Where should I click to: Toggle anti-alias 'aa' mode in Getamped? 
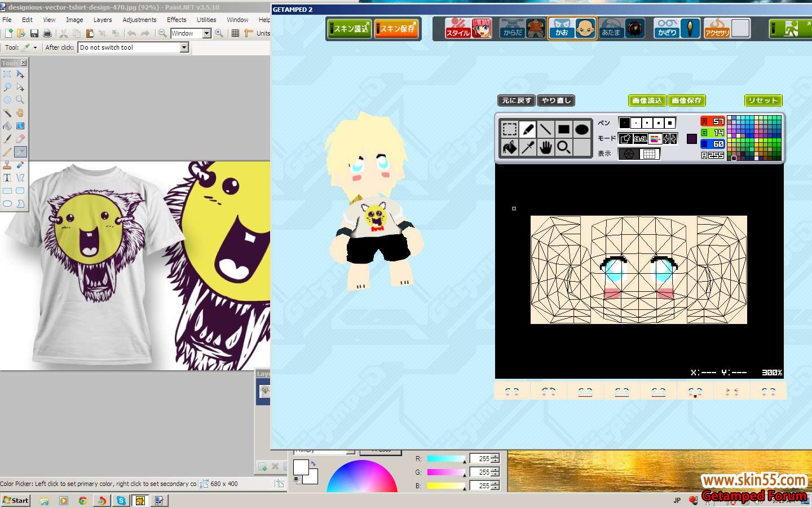pos(640,138)
